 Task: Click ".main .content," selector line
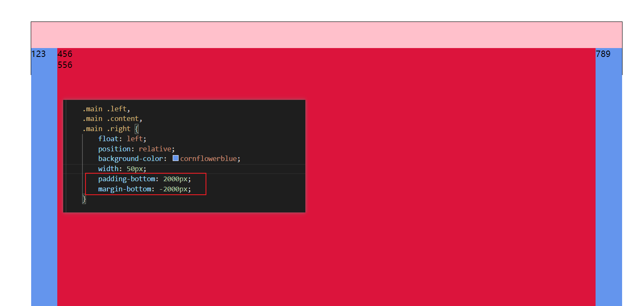click(112, 118)
